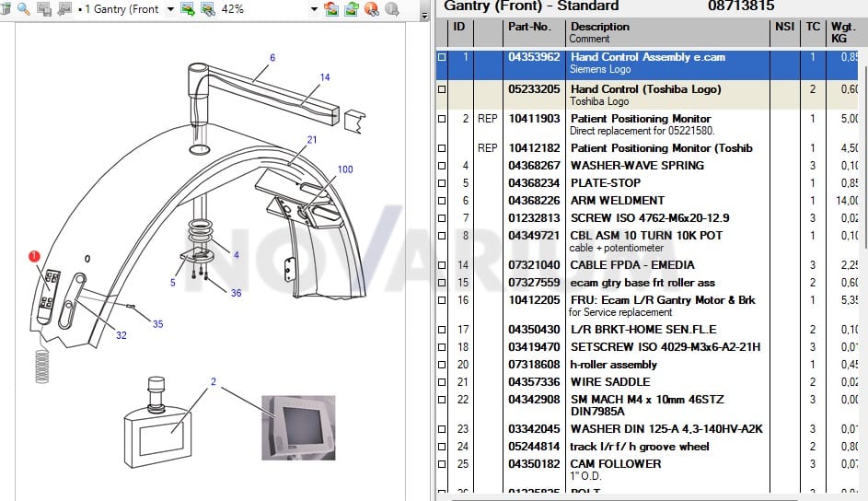Click callout number 5 in the diagram
Image resolution: width=868 pixels, height=501 pixels.
[x=173, y=283]
